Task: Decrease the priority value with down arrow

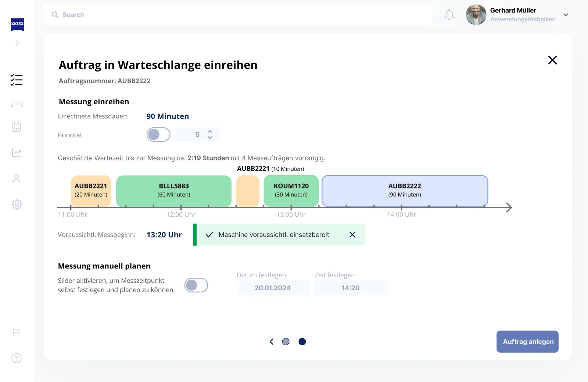Action: coord(210,137)
